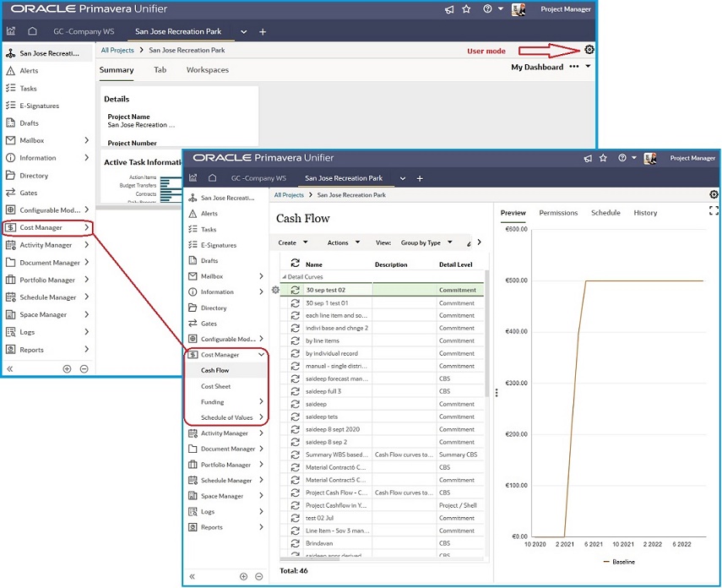
Task: Open My Dashboard dropdown arrow
Action: pyautogui.click(x=588, y=67)
